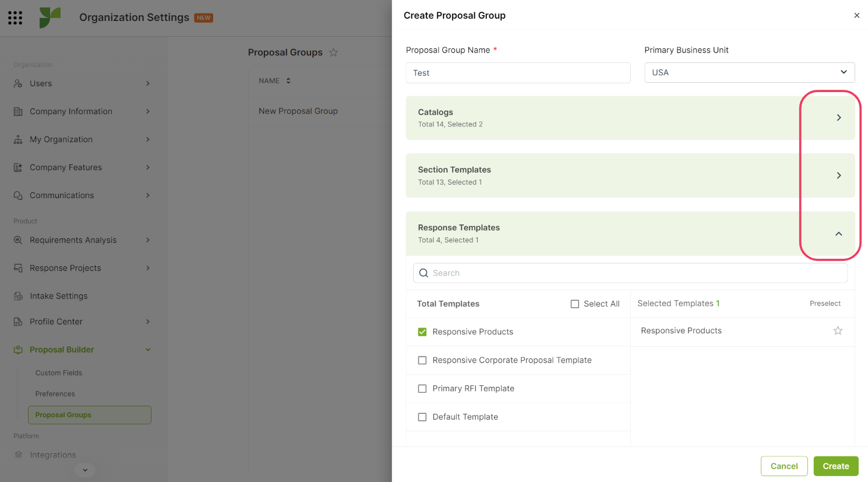Select Proposal Groups submenu item
Screen dimensions: 868x482
90,415
